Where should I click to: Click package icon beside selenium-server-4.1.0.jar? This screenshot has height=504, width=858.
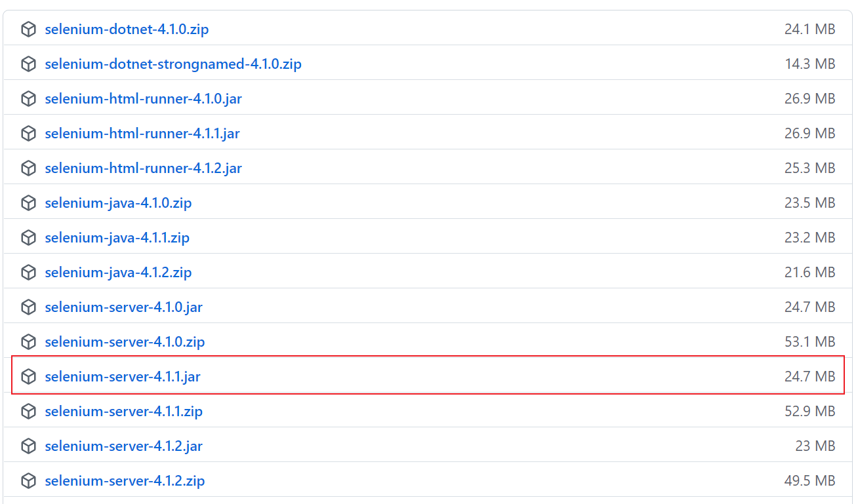(28, 307)
